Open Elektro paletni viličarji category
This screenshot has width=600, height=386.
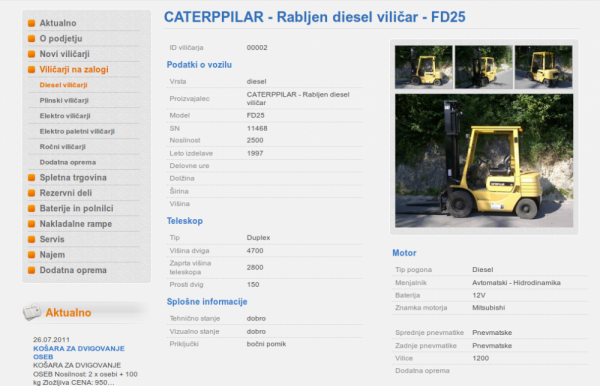coord(77,131)
